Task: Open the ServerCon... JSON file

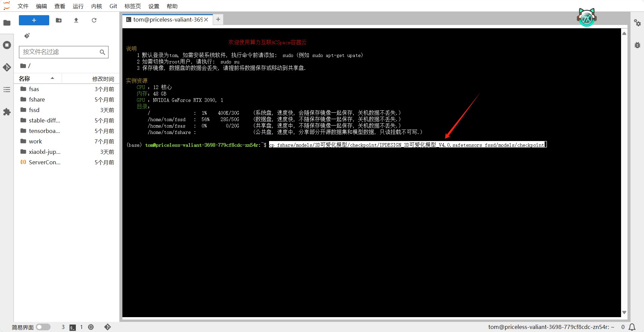Action: click(x=67, y=162)
